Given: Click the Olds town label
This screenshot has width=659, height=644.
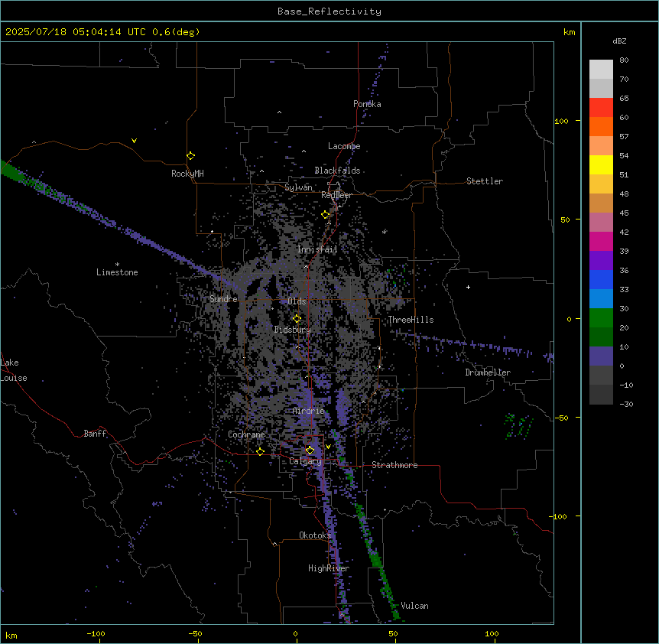Looking at the screenshot, I should [x=297, y=301].
